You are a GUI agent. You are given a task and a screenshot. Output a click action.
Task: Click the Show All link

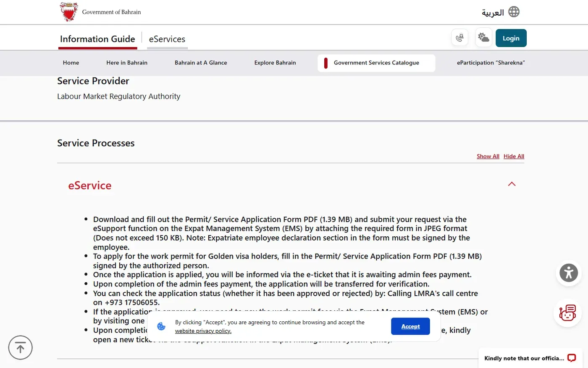tap(488, 156)
